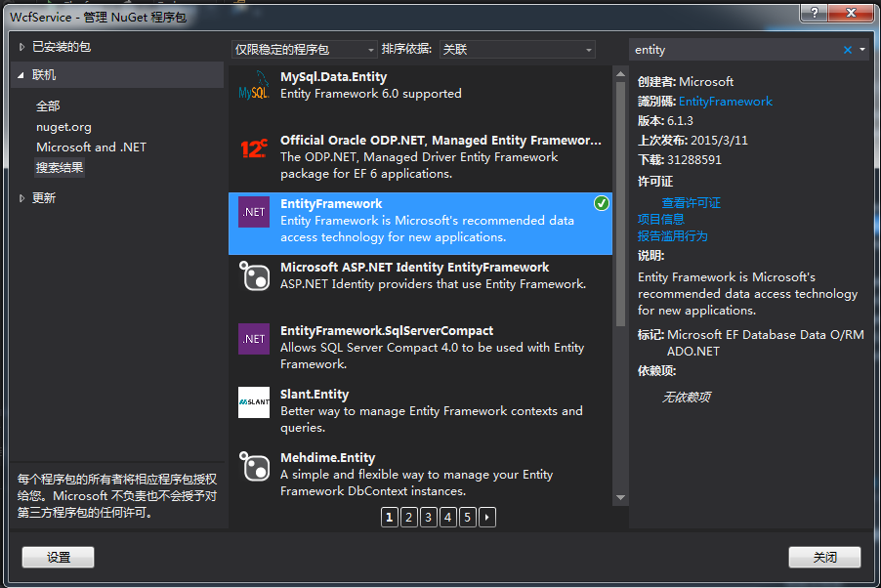Viewport: 881px width, 588px height.
Task: Click the 设置 button
Action: (58, 557)
